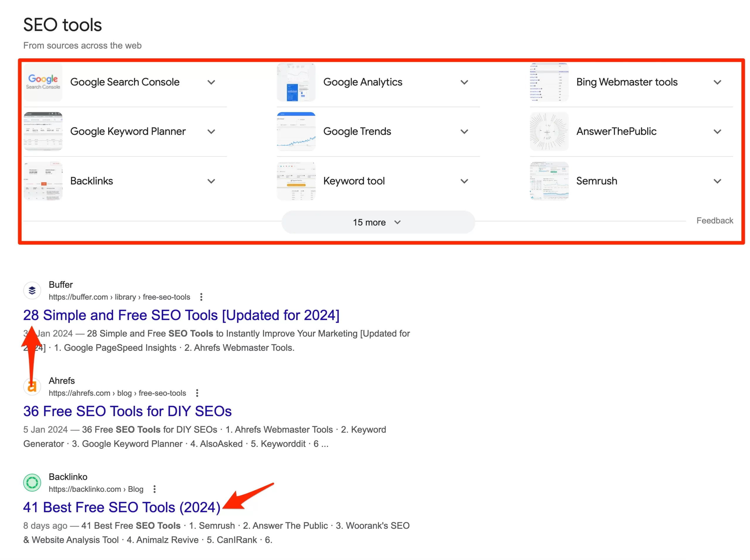Expand the Backlinks entry chevron

(x=211, y=181)
